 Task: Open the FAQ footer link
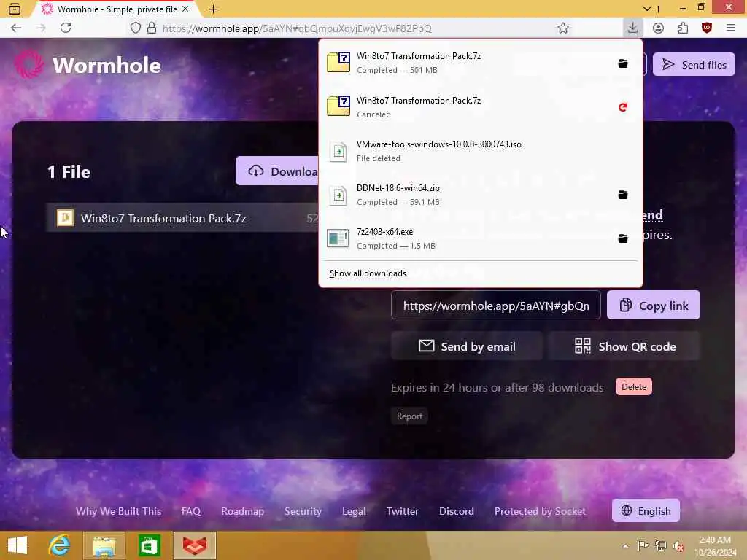tap(190, 511)
